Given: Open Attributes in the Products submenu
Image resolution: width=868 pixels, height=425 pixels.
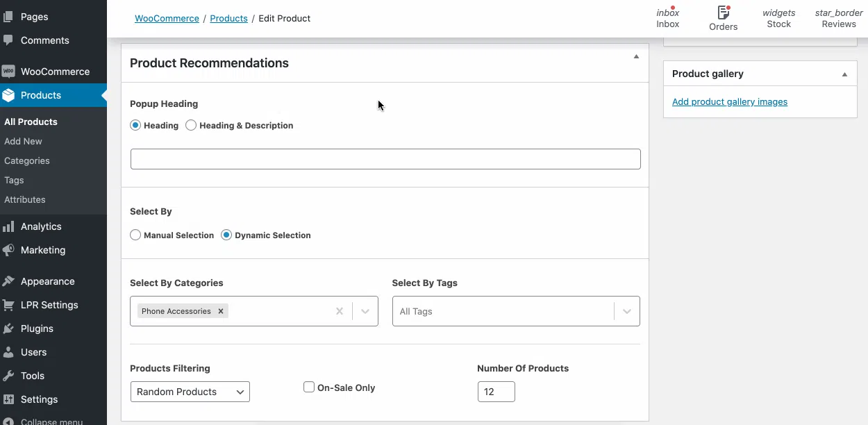Looking at the screenshot, I should pyautogui.click(x=25, y=199).
